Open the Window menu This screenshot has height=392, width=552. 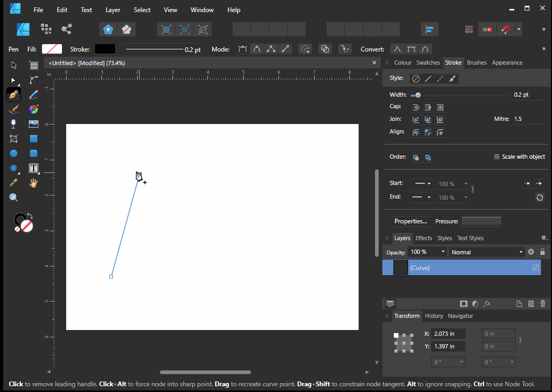click(x=202, y=9)
